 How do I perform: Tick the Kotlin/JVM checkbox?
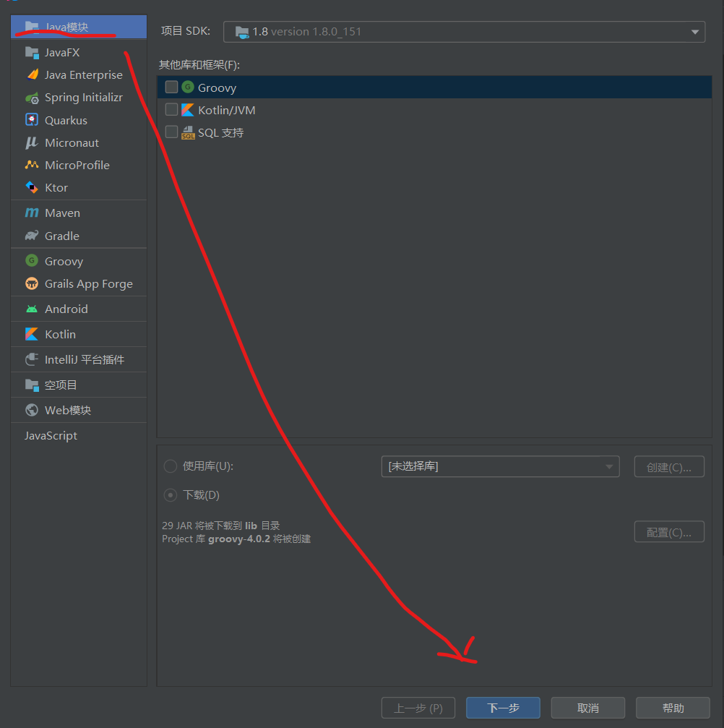(x=171, y=110)
